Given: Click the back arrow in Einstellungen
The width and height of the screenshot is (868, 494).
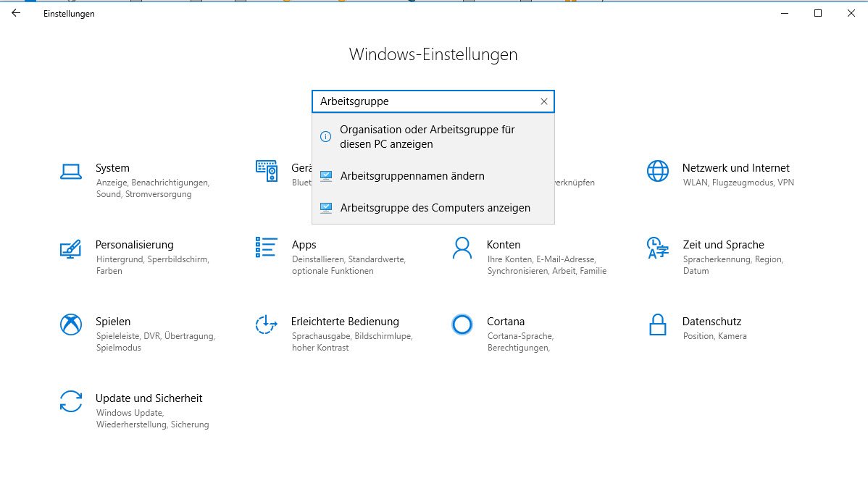Looking at the screenshot, I should tap(16, 13).
